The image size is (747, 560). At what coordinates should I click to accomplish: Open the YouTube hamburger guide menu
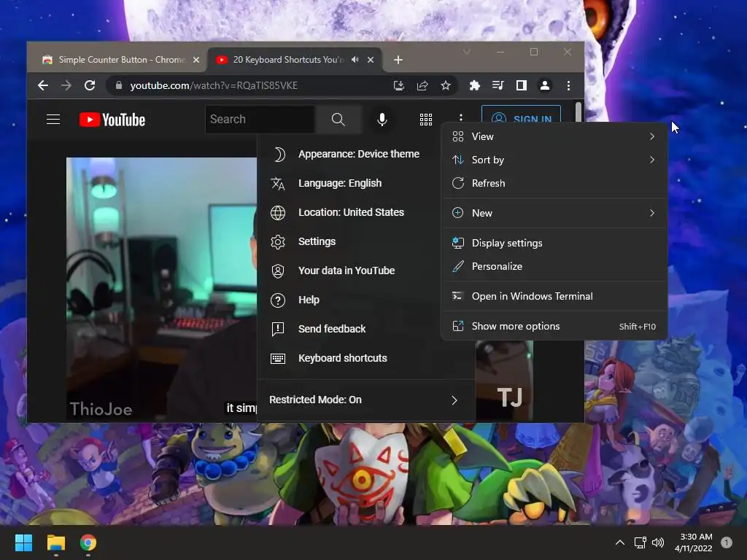pos(53,120)
